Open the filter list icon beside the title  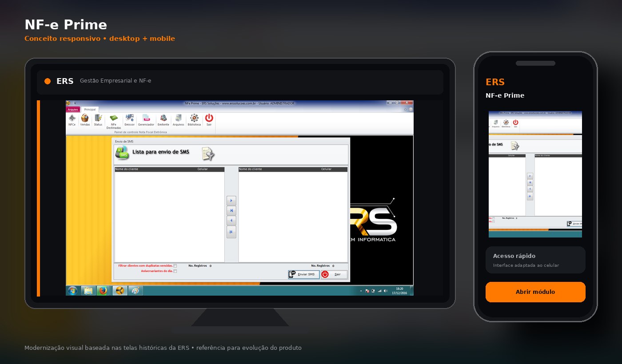click(208, 154)
